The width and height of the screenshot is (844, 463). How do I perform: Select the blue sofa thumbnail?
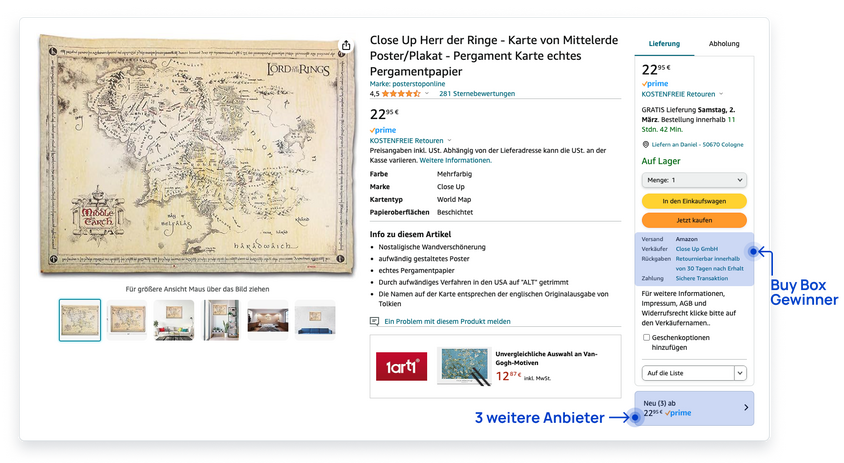tap(315, 320)
